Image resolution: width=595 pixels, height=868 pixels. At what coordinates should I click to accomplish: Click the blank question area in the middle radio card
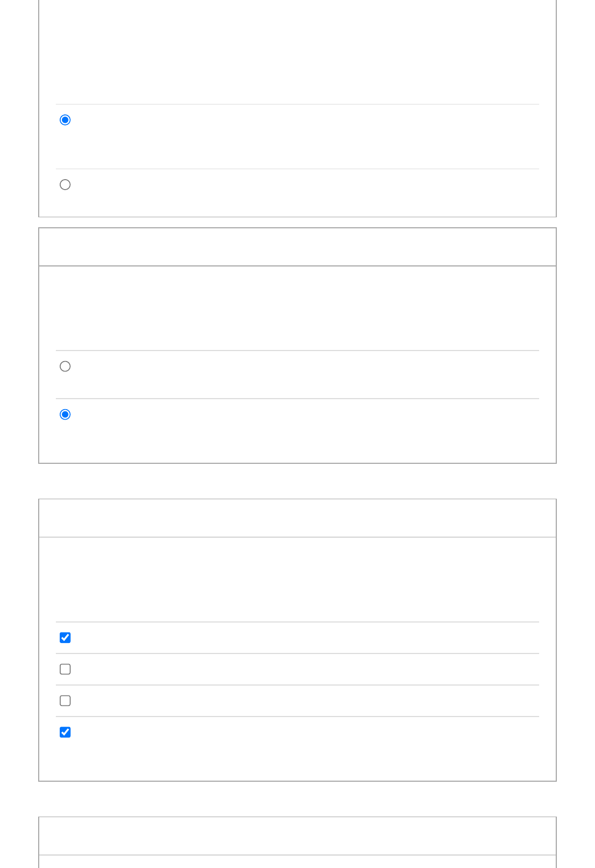click(297, 308)
